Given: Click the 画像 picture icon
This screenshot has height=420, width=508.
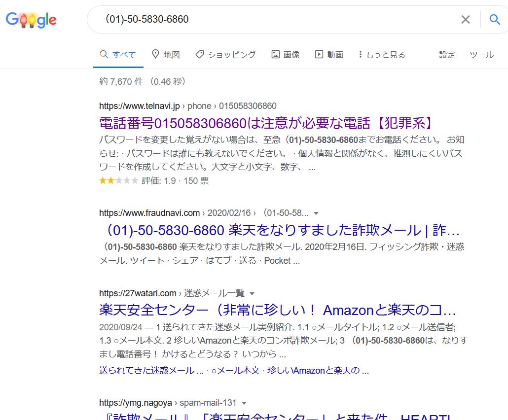Looking at the screenshot, I should [275, 54].
